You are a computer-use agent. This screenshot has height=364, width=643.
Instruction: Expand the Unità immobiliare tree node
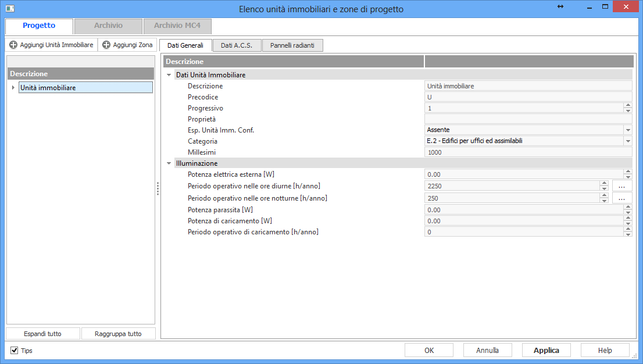click(13, 88)
